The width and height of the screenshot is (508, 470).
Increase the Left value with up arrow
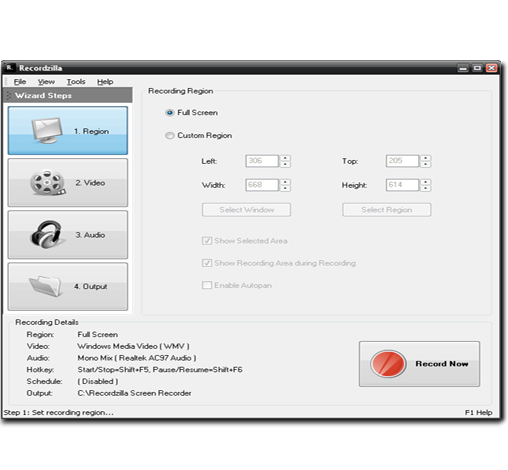click(285, 158)
